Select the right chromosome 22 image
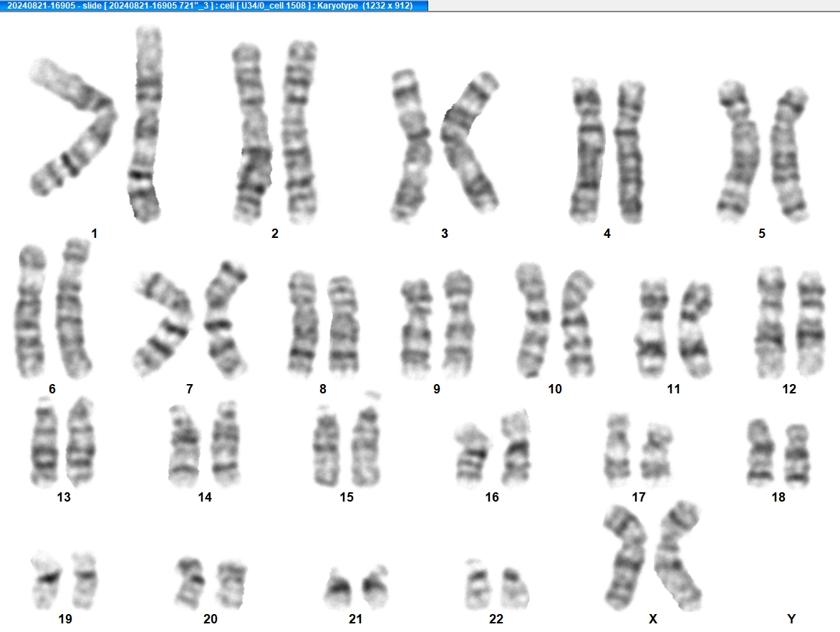The width and height of the screenshot is (840, 632). 515,588
